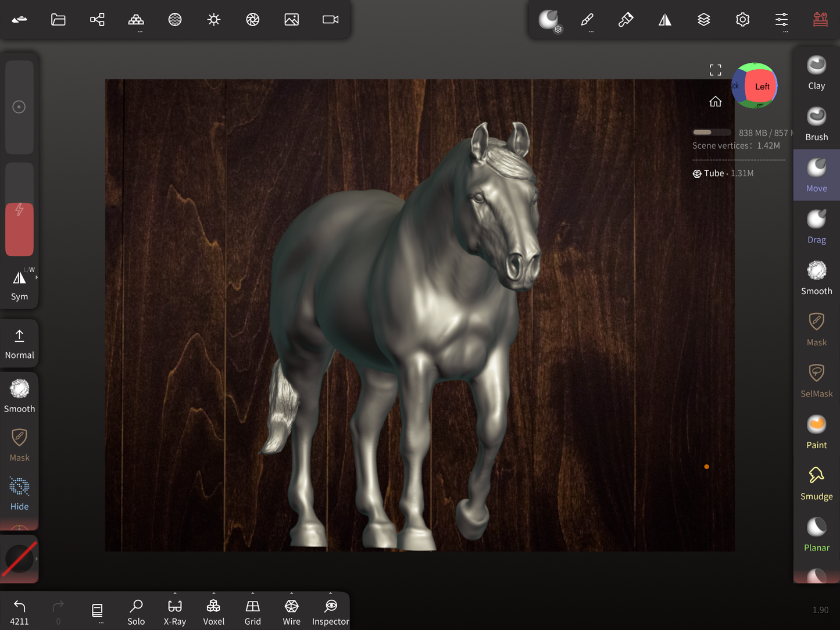Open the Layers panel icon

click(703, 20)
